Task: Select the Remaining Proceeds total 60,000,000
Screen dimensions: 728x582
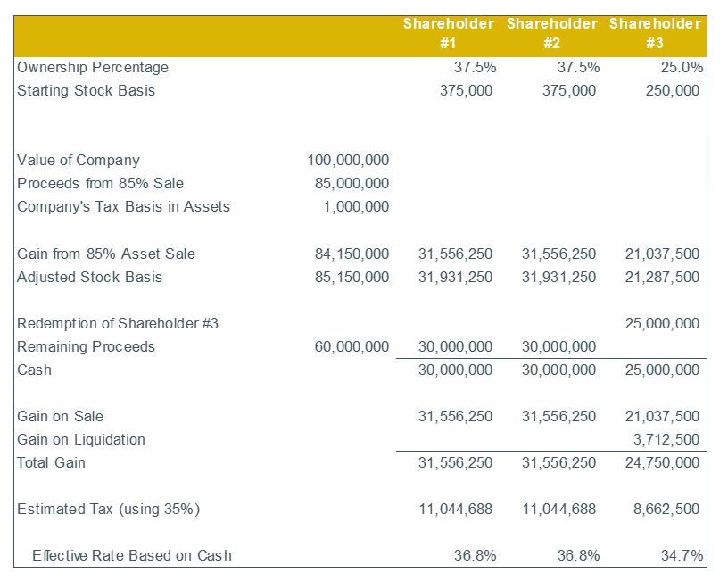Action: click(352, 347)
